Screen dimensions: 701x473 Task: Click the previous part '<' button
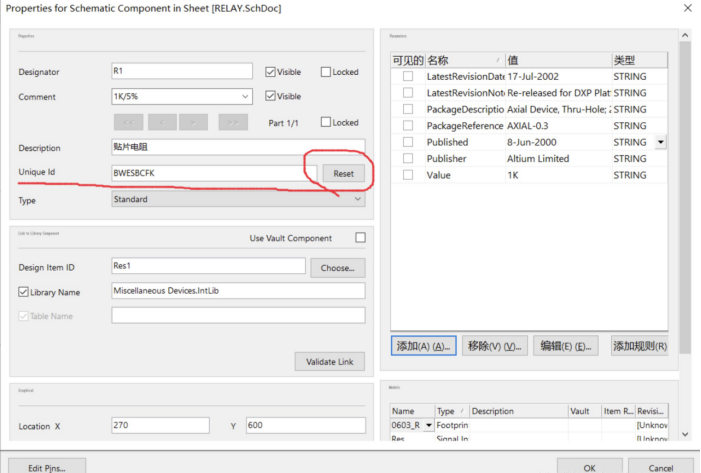(x=162, y=123)
